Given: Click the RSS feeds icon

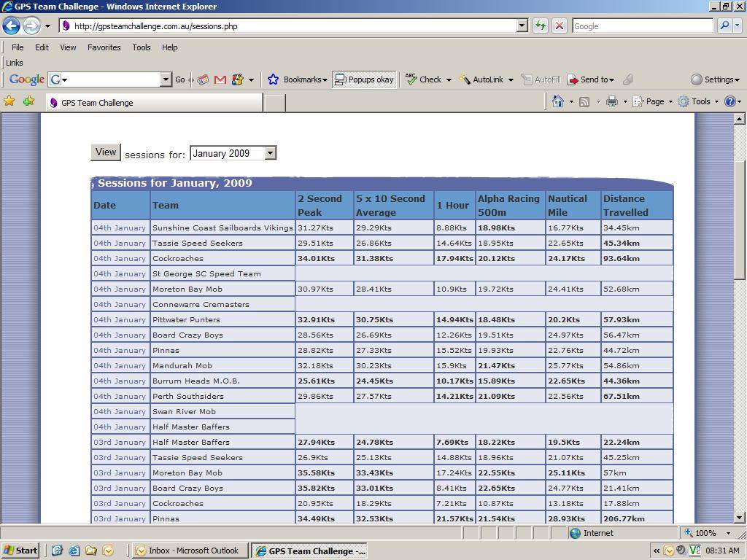Looking at the screenshot, I should [584, 102].
